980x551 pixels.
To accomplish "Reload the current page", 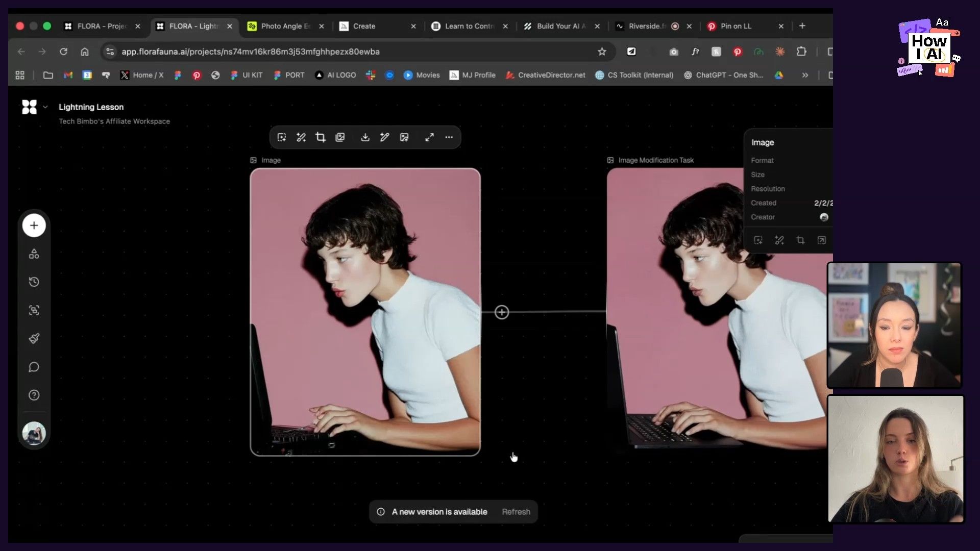I will click(x=63, y=52).
